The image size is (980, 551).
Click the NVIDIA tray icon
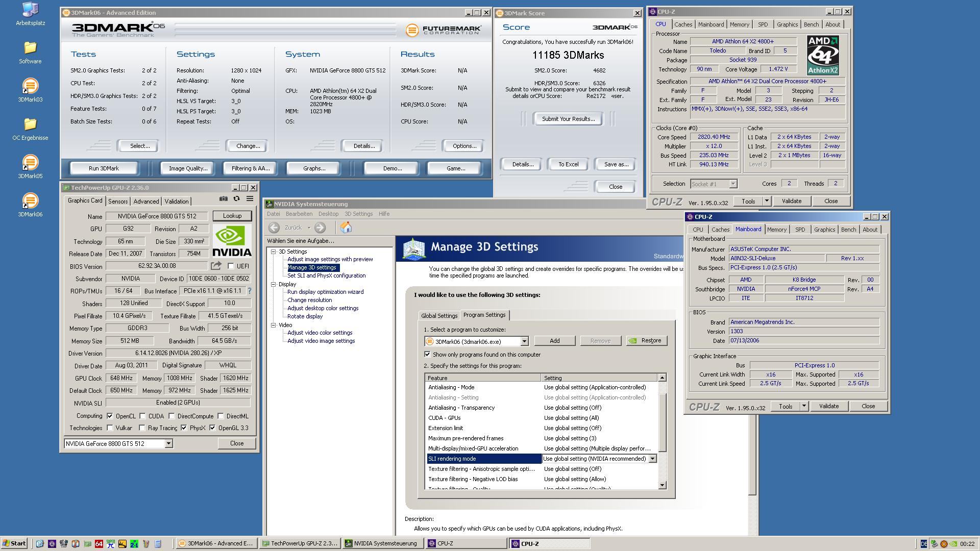tap(953, 544)
